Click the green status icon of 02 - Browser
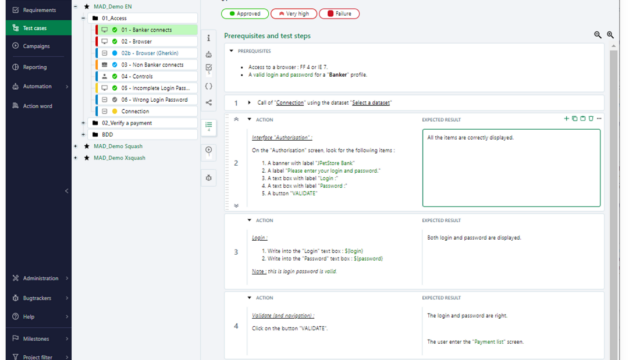 [x=115, y=41]
